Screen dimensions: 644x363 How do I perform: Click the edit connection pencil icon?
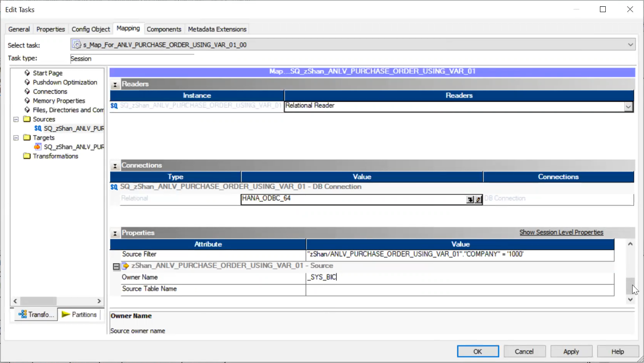[478, 199]
